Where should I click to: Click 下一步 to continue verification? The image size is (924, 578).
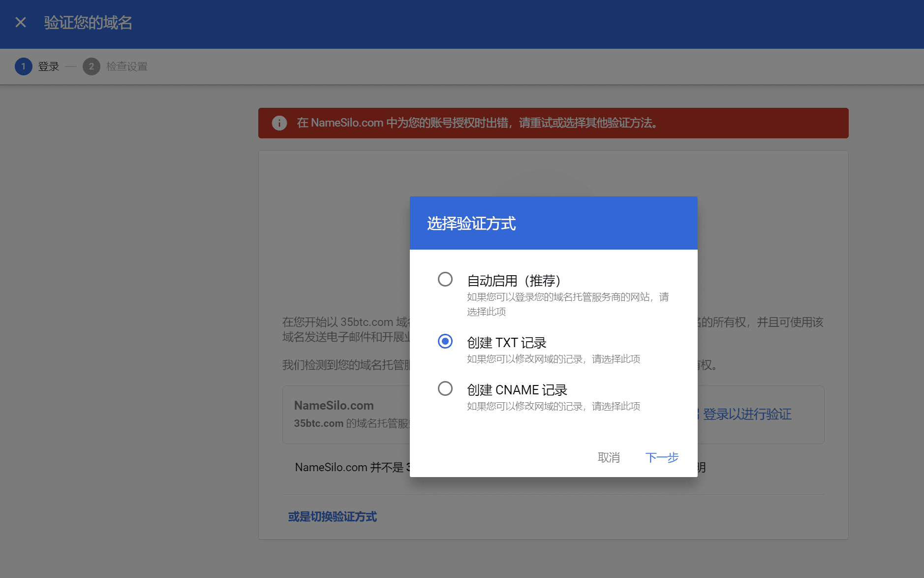coord(662,458)
